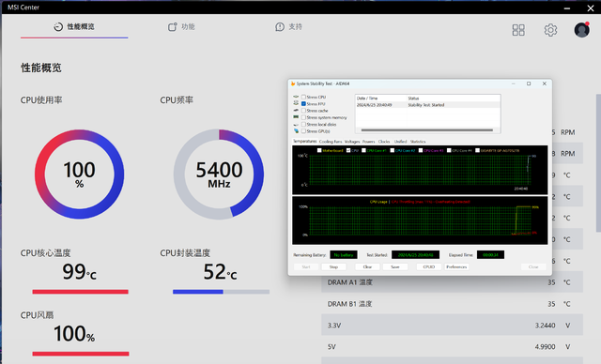601x364 pixels.
Task: Open the grid layout view icon
Action: (x=518, y=30)
